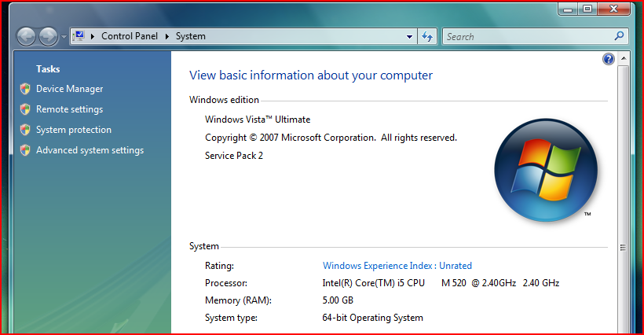Click the Refresh button beside address bar
This screenshot has height=335, width=644.
pyautogui.click(x=427, y=37)
